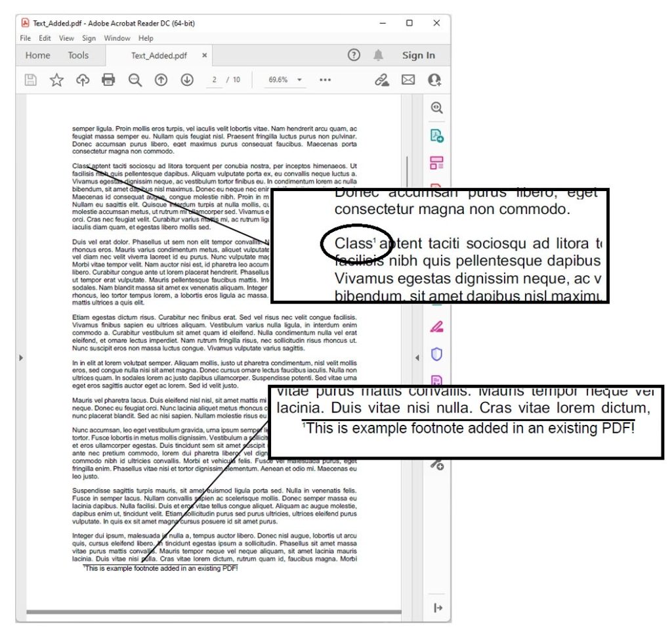Open the View menu

[66, 38]
